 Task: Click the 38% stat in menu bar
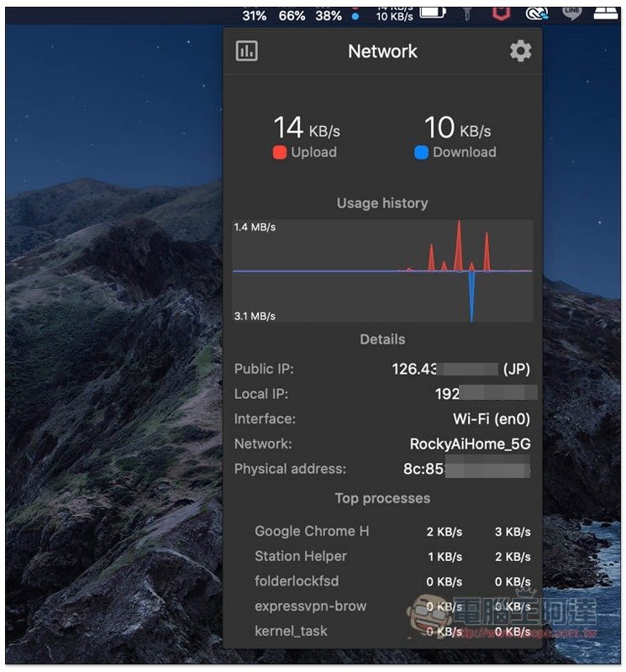tap(329, 15)
